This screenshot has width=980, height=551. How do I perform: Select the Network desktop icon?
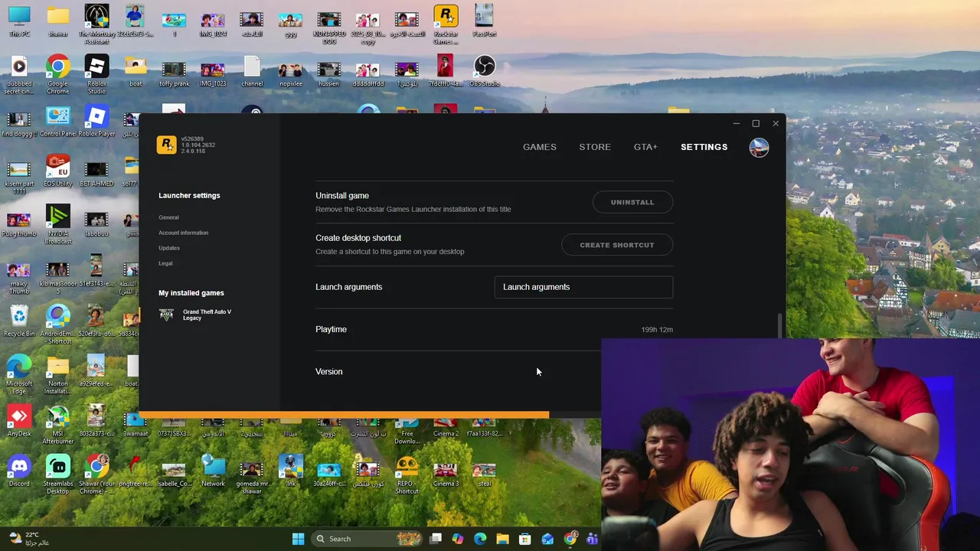point(213,471)
